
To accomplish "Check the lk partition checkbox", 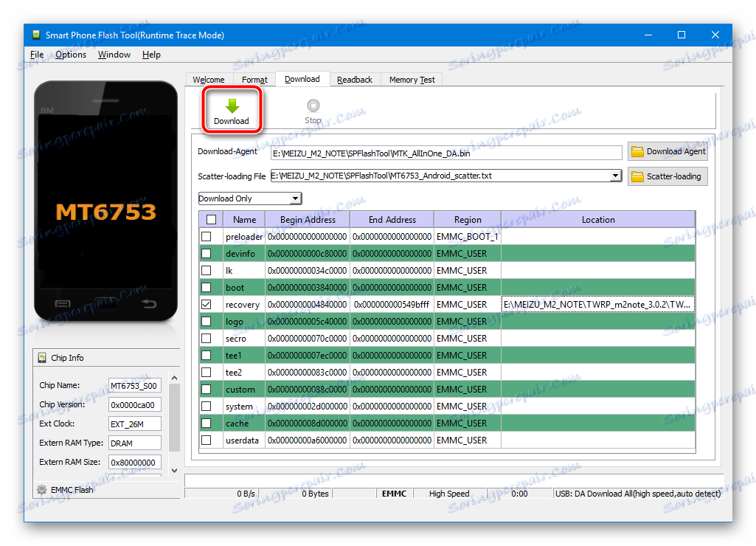I will pyautogui.click(x=207, y=270).
